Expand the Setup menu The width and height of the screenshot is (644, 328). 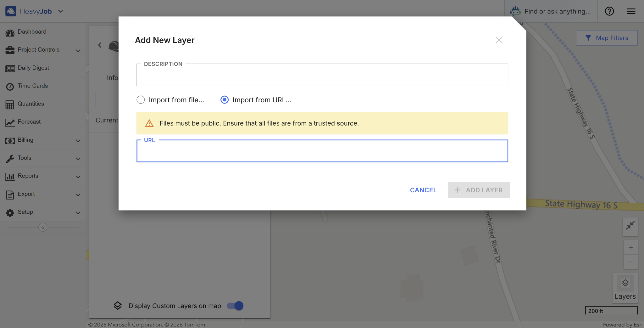click(x=78, y=213)
